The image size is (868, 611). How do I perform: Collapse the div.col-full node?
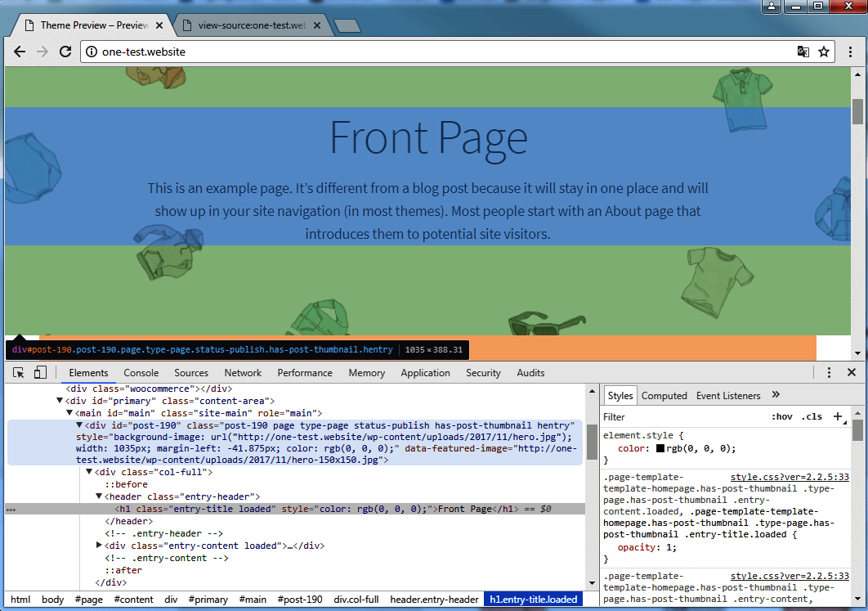pyautogui.click(x=88, y=471)
